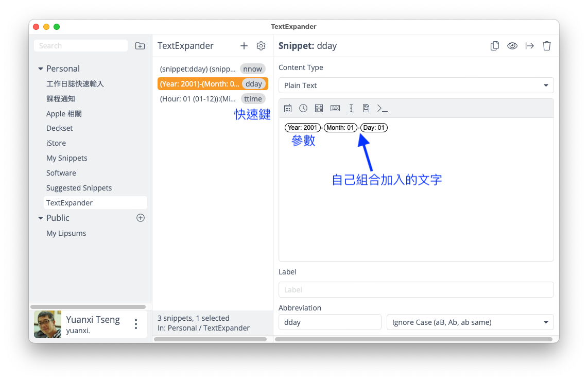Collapse the Public group triangle
The image size is (588, 381).
click(41, 218)
